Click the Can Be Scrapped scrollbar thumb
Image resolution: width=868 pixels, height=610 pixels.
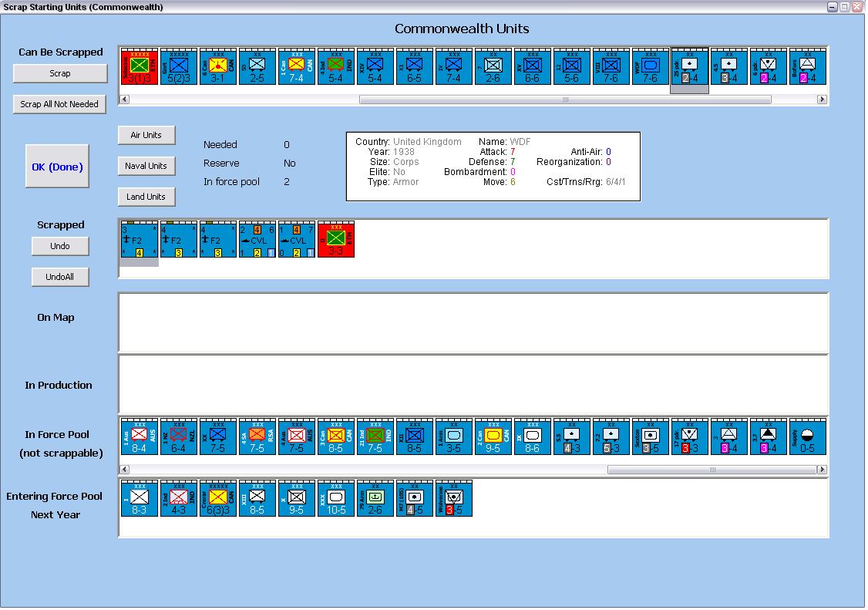click(565, 99)
